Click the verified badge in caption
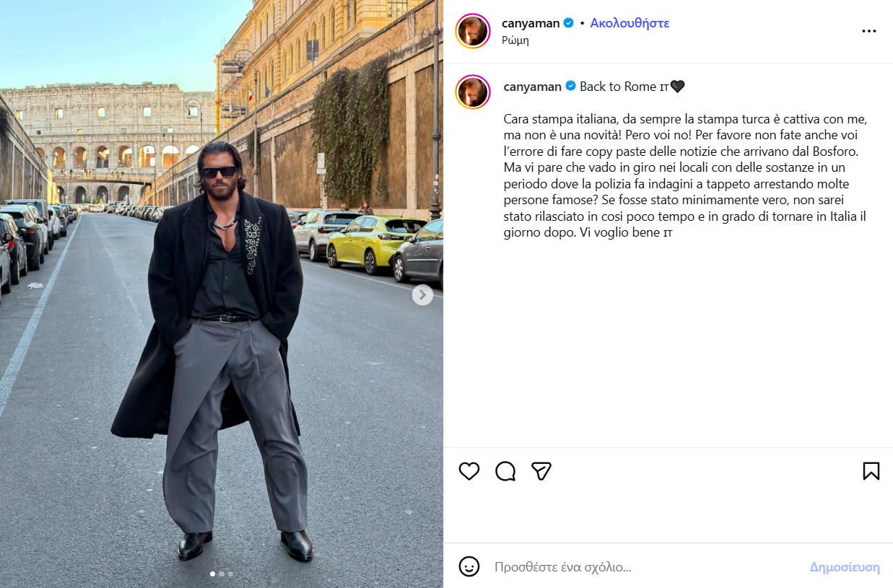893x588 pixels. tap(570, 87)
